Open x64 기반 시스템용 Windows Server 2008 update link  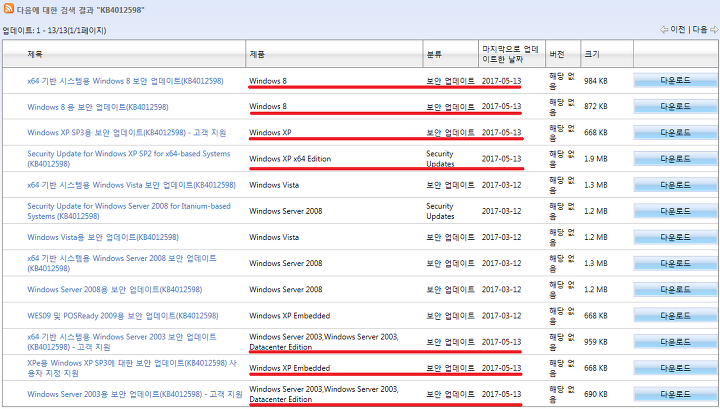(x=122, y=263)
